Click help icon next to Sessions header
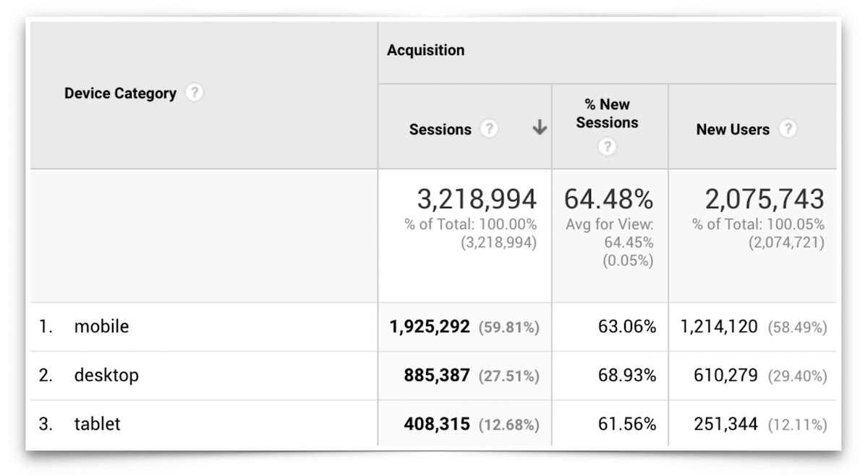Viewport: 868px width, 475px height. pos(490,130)
